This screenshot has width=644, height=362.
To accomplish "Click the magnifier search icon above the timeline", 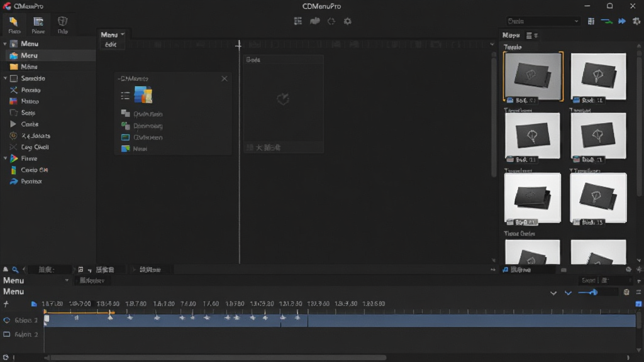I will (15, 270).
